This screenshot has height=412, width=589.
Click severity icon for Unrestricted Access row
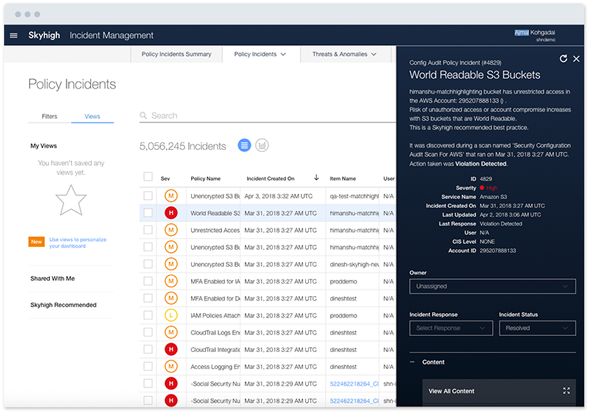[x=171, y=230]
